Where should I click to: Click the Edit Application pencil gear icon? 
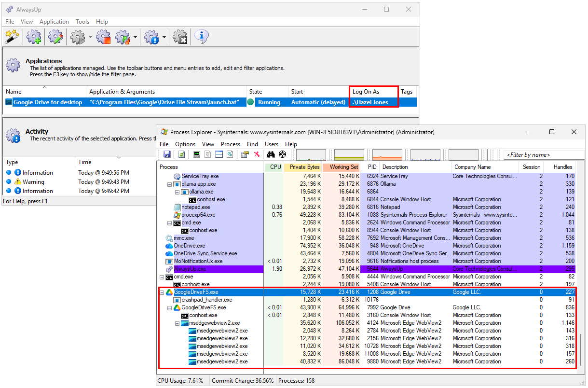pyautogui.click(x=55, y=37)
